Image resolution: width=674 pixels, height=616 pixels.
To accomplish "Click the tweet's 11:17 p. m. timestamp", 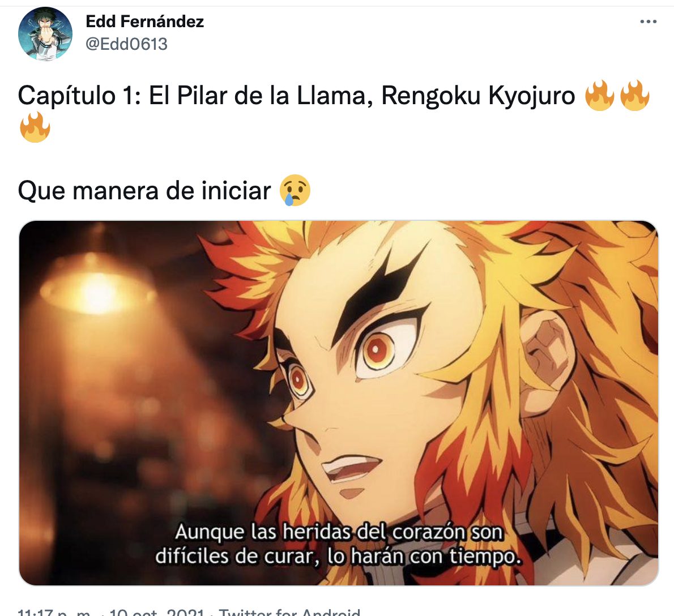I will point(54,611).
